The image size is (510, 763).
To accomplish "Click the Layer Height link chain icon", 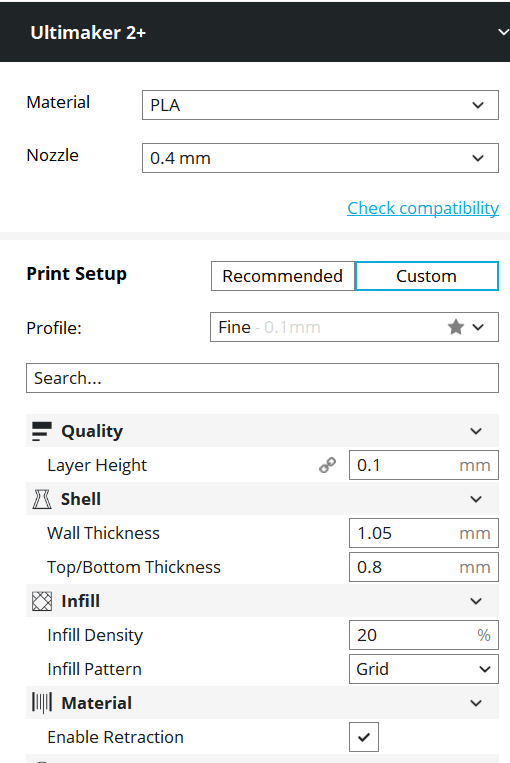I will click(x=328, y=465).
